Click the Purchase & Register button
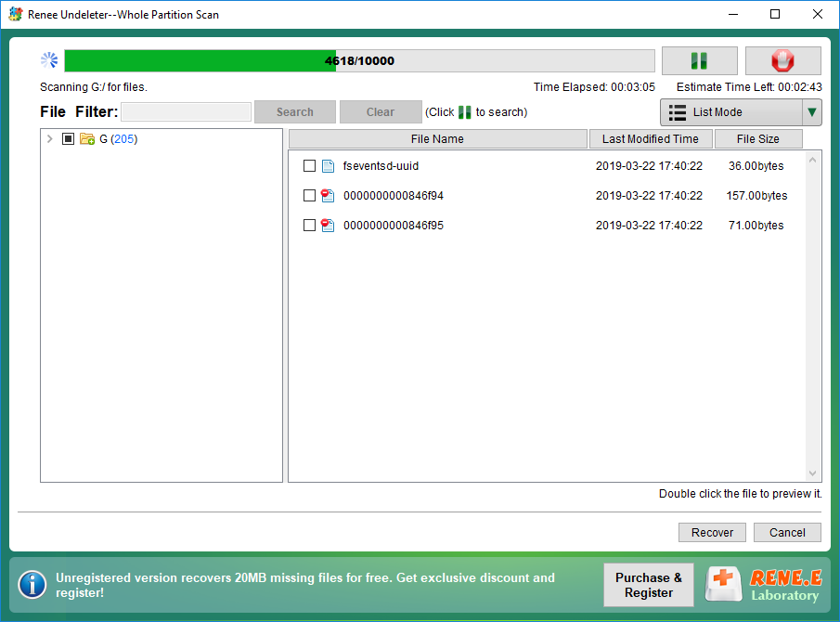 [x=649, y=585]
